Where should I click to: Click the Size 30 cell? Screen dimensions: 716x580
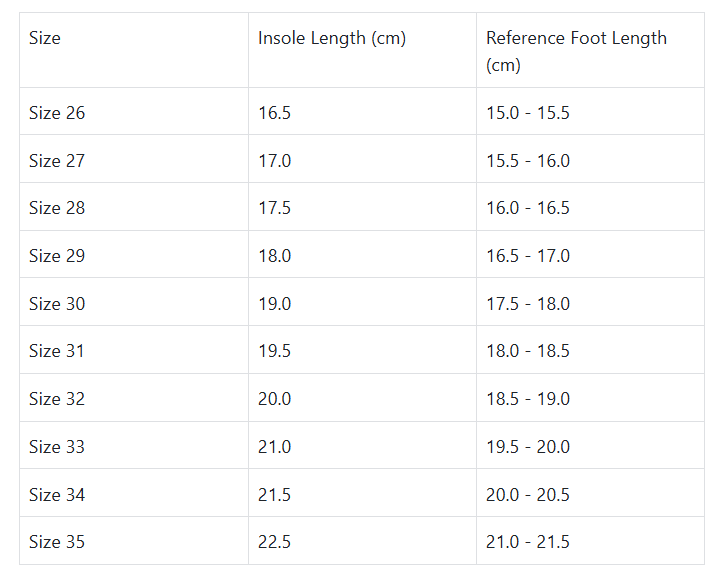coord(57,304)
